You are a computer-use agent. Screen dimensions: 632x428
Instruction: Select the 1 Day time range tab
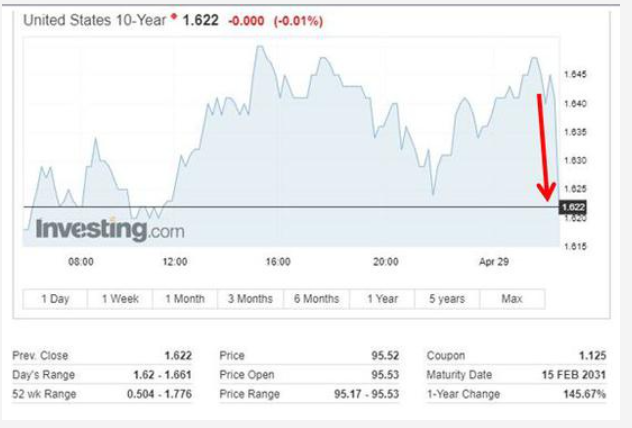point(55,299)
